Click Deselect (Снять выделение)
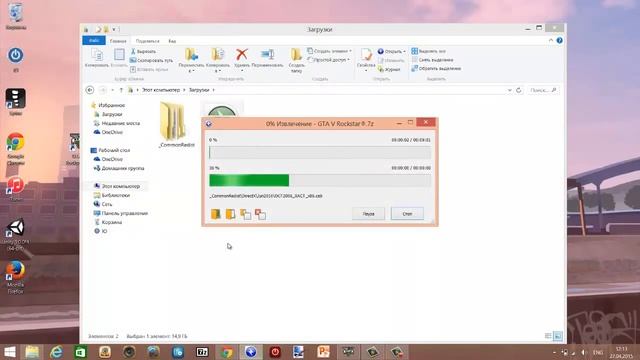 pos(432,60)
